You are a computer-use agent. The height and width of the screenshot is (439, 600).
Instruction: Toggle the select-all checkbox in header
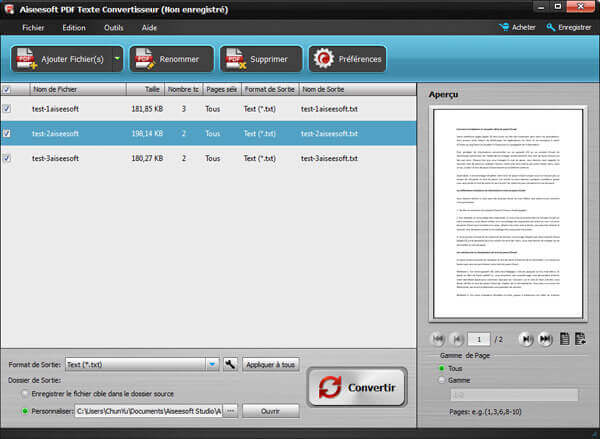7,90
